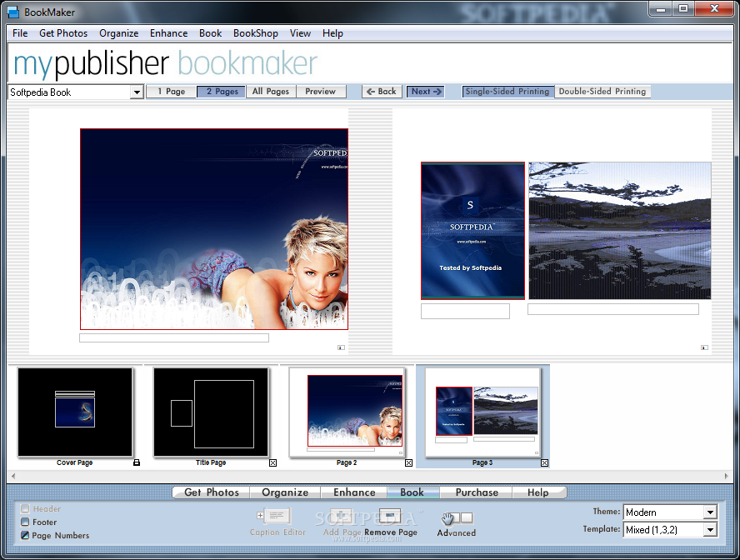The height and width of the screenshot is (560, 740).
Task: Click the coastal landscape photo on right page
Action: [x=620, y=231]
